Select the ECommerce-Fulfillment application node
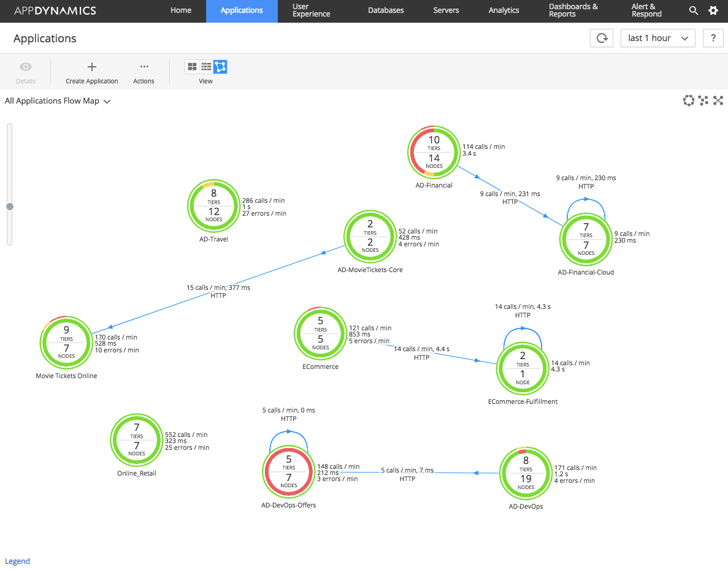Image resolution: width=728 pixels, height=570 pixels. tap(523, 368)
